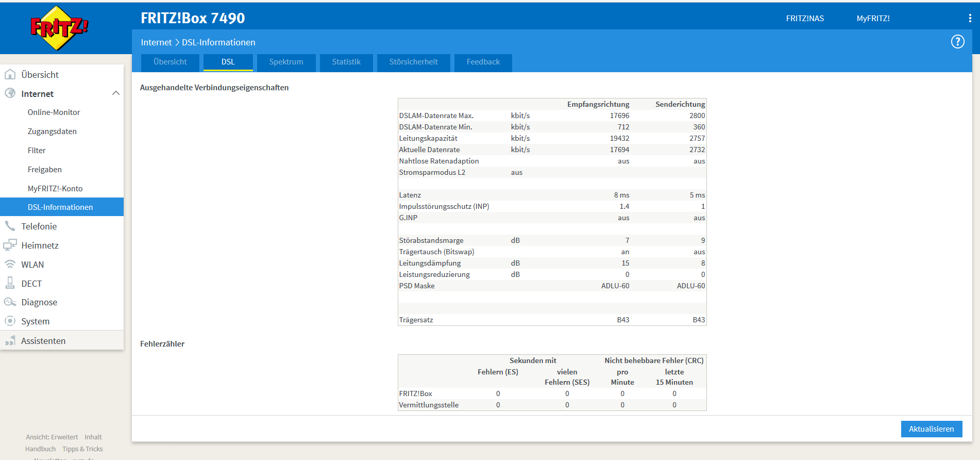
Task: Open the MyFRITZ! header link
Action: [x=873, y=19]
